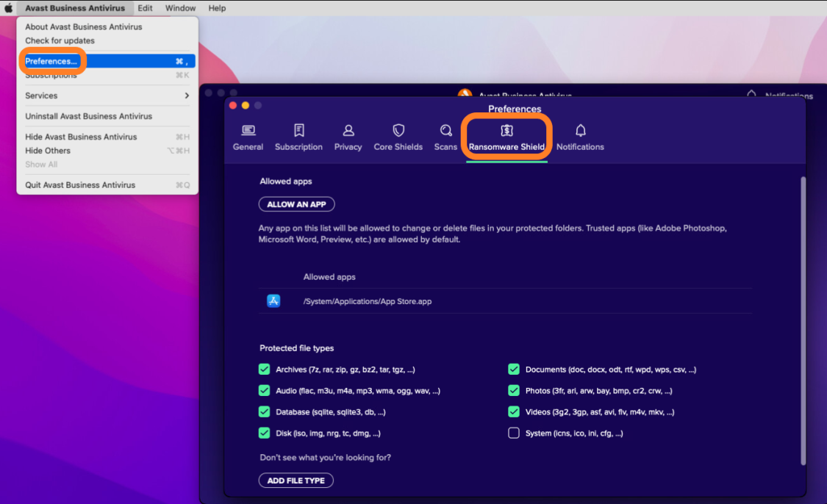The height and width of the screenshot is (504, 827).
Task: Choose About Avast Business Antivirus
Action: tap(83, 27)
